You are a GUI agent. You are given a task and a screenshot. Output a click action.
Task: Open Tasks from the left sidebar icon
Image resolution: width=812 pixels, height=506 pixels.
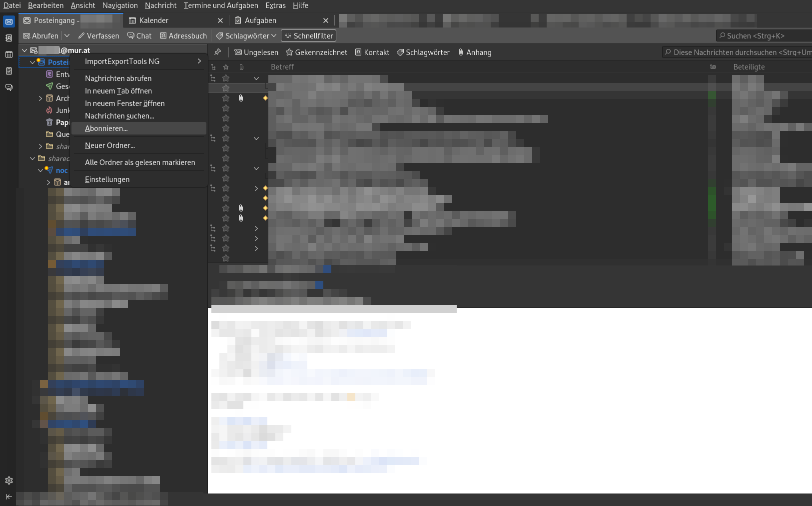pyautogui.click(x=8, y=71)
